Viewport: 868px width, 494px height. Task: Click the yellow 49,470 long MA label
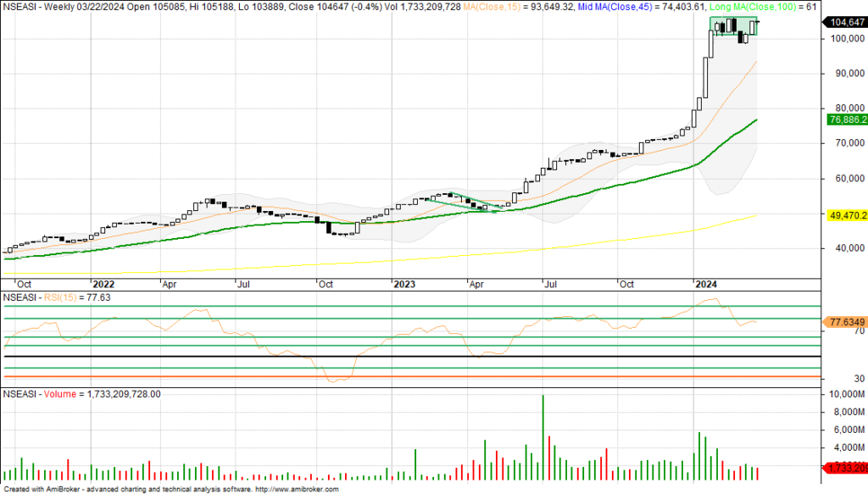pyautogui.click(x=844, y=216)
